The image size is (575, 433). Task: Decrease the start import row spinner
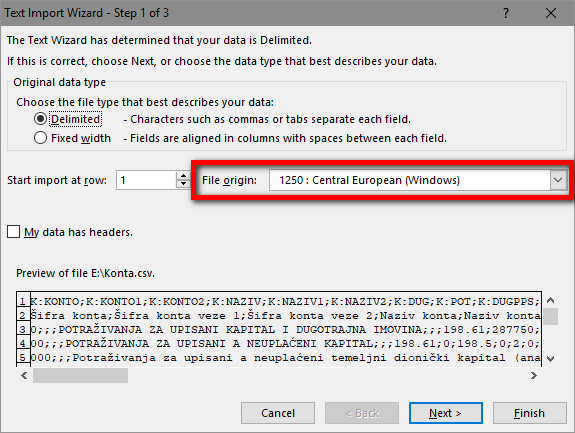(183, 184)
